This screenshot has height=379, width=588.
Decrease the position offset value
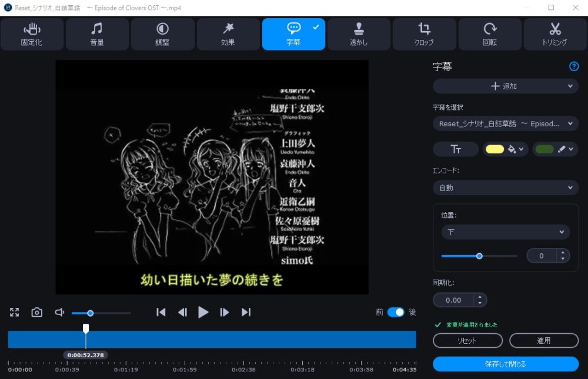point(563,259)
